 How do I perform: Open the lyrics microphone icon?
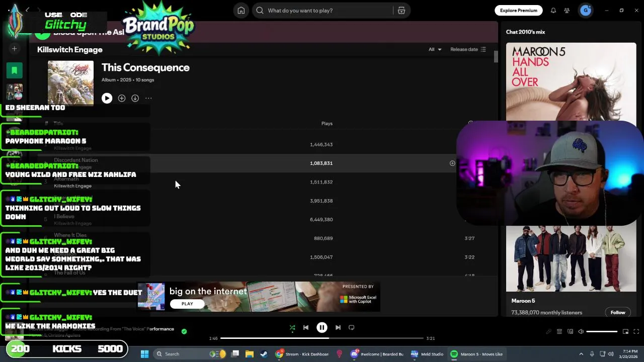549,332
